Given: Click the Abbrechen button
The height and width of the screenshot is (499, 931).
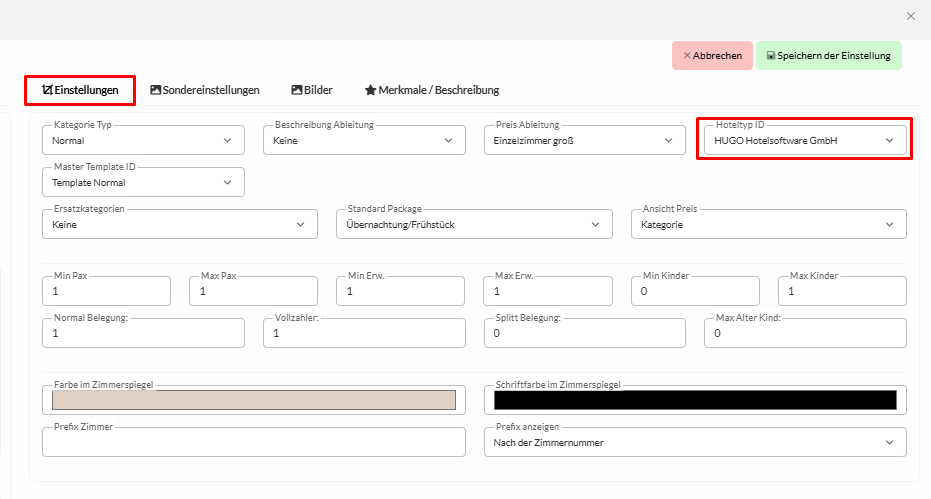Looking at the screenshot, I should [712, 56].
